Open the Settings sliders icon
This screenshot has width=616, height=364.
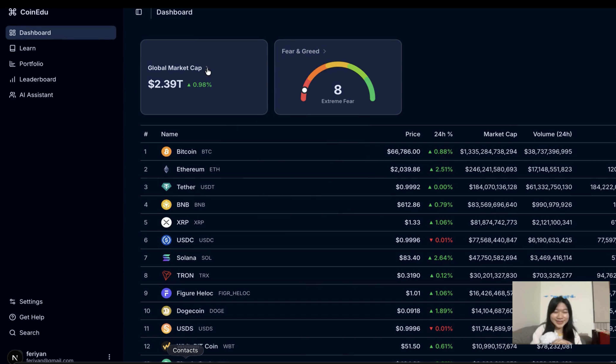(x=12, y=302)
